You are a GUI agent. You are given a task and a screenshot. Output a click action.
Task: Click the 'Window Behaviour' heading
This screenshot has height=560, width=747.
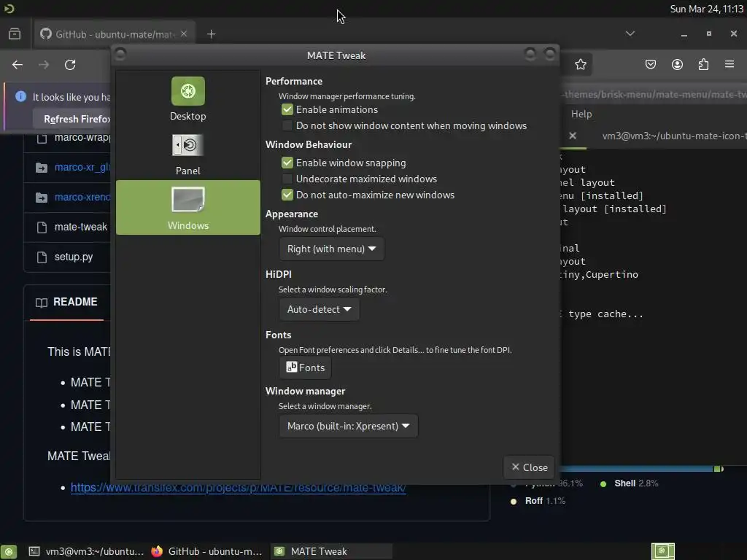309,145
